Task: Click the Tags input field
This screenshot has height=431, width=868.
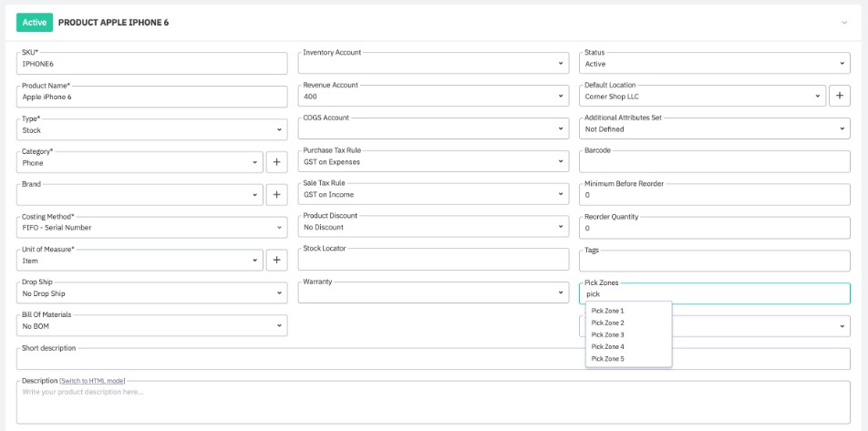Action: point(714,261)
